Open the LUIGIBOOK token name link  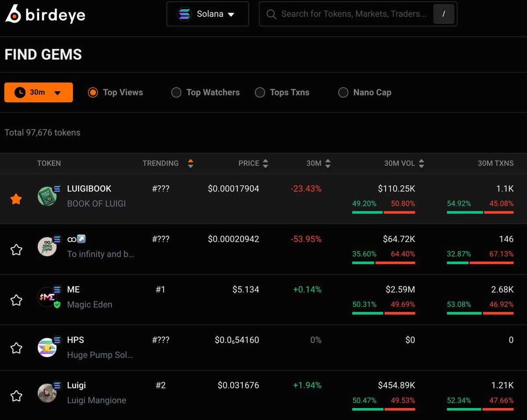point(89,189)
